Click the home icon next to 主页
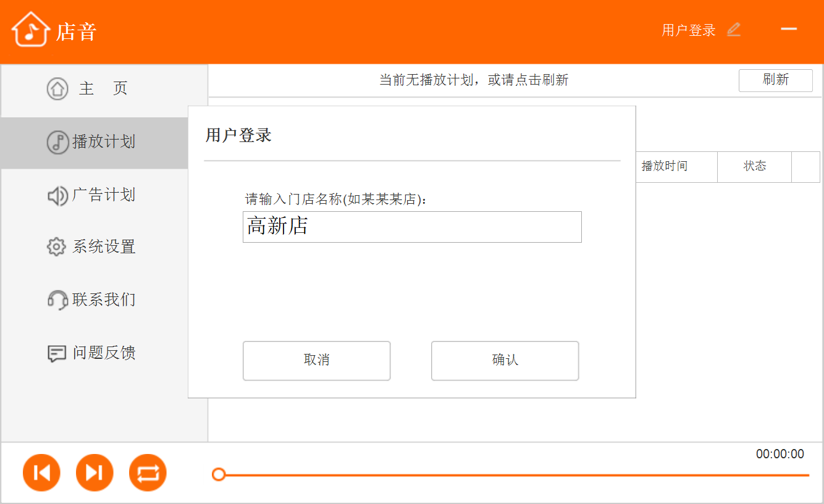The height and width of the screenshot is (504, 824). click(x=57, y=88)
